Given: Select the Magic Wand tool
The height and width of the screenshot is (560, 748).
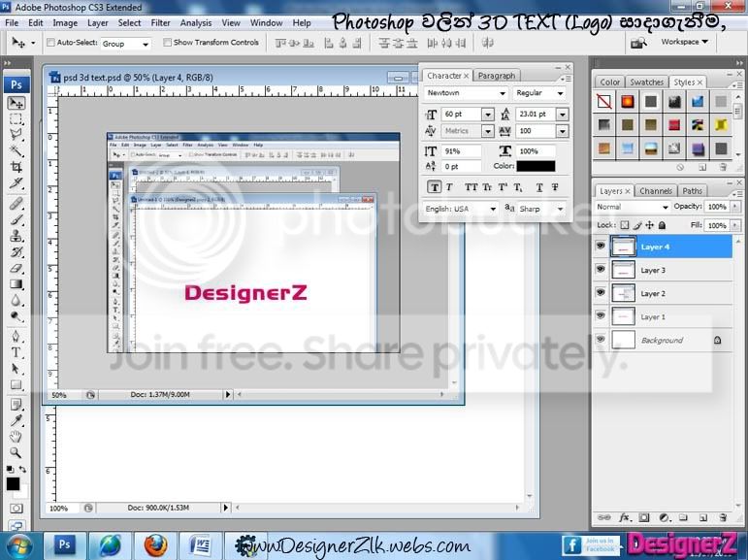Looking at the screenshot, I should (x=16, y=150).
